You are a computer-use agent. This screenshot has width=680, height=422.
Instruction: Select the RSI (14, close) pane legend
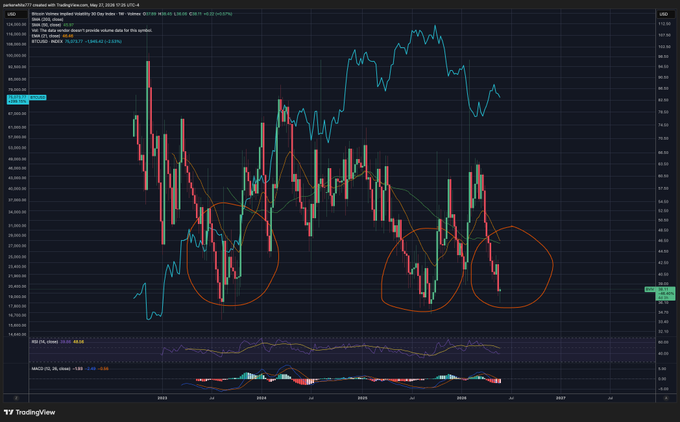click(x=45, y=342)
